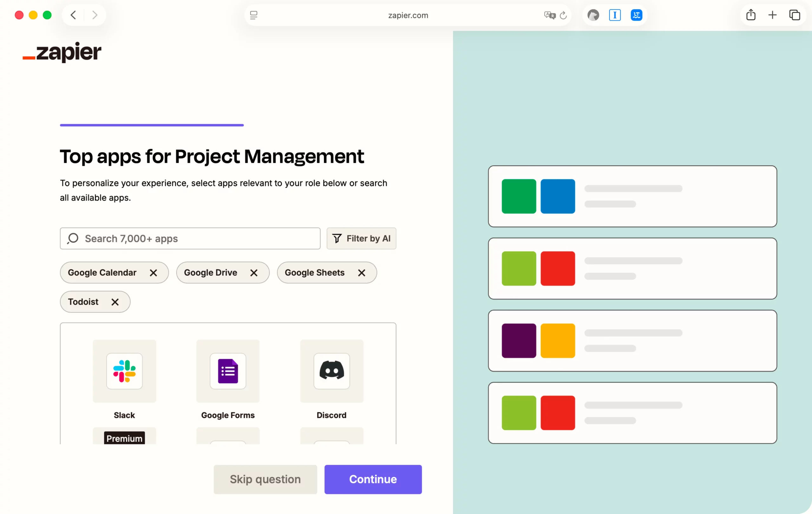Remove the Google Drive chip
The height and width of the screenshot is (514, 812).
pos(254,273)
